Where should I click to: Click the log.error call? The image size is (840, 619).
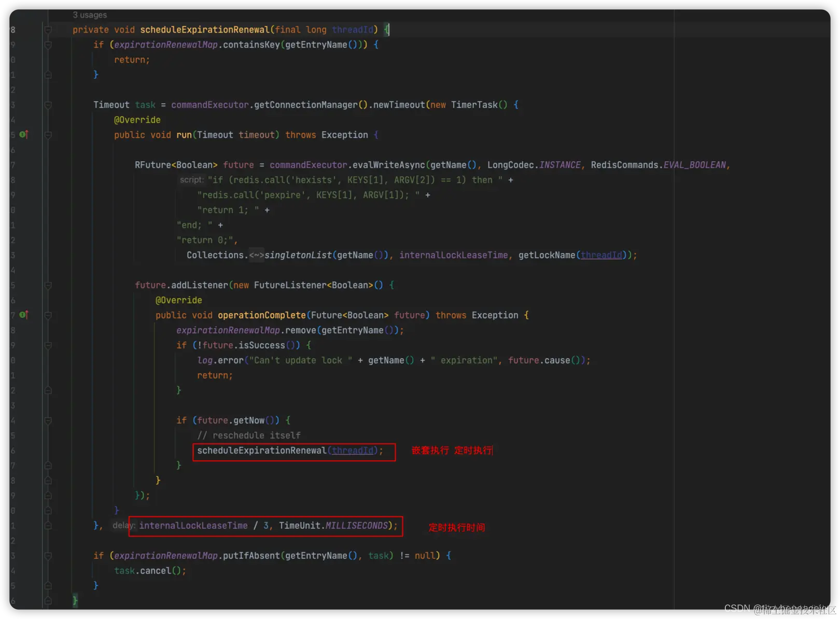click(220, 360)
